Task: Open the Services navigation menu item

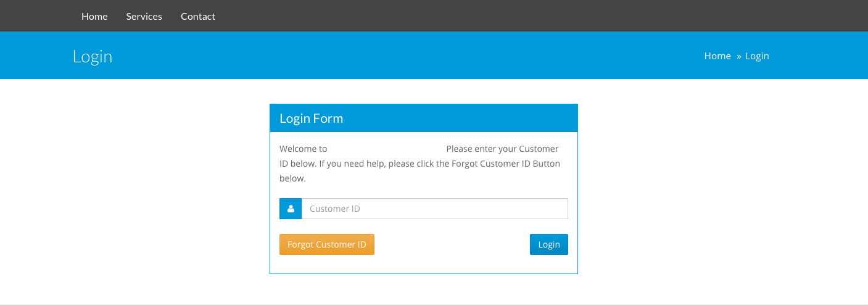Action: pyautogui.click(x=144, y=16)
